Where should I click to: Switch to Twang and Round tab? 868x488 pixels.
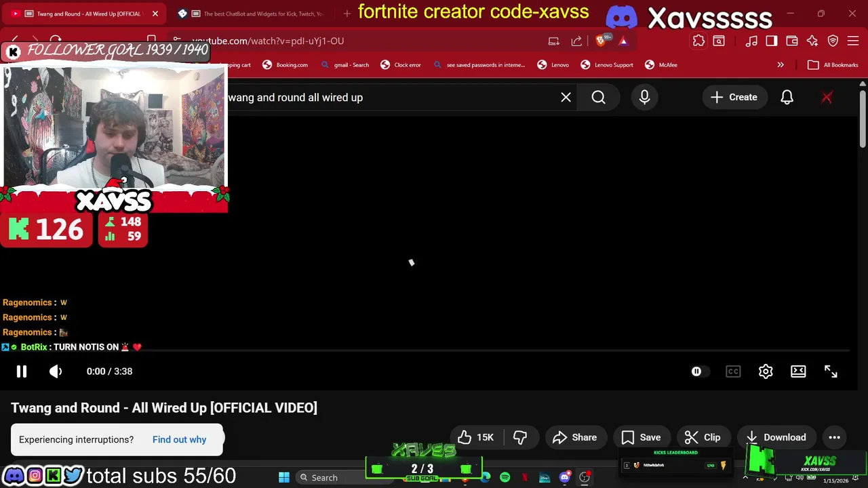[x=83, y=14]
